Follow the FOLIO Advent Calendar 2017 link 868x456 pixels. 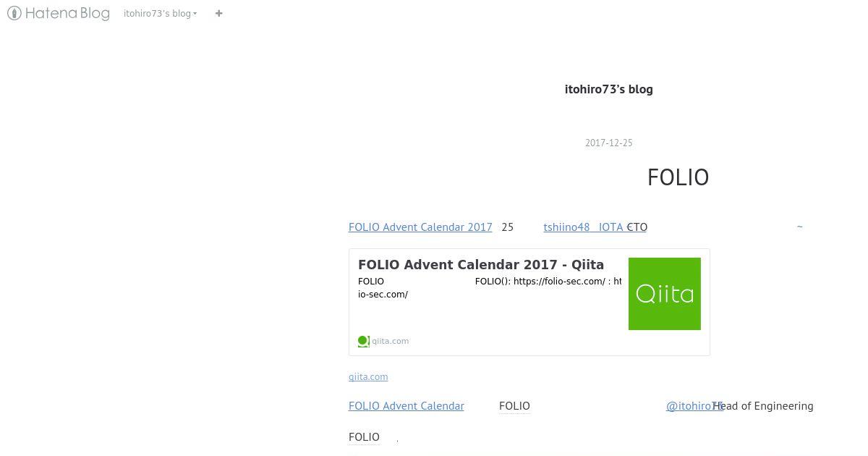[420, 227]
